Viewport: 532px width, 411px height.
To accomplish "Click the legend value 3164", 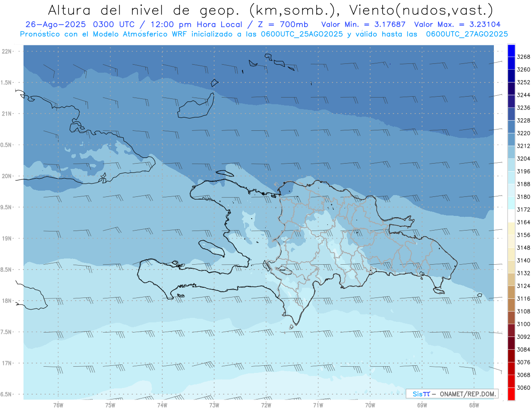I will point(523,222).
